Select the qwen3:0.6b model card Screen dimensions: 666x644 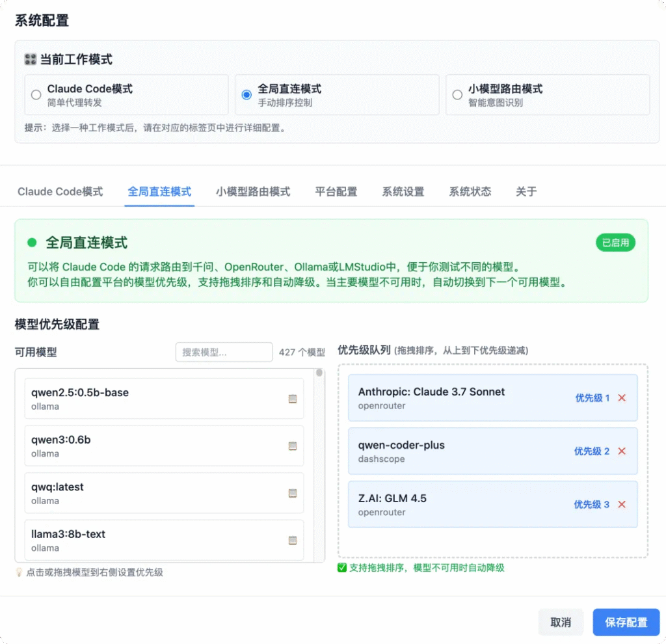click(164, 446)
